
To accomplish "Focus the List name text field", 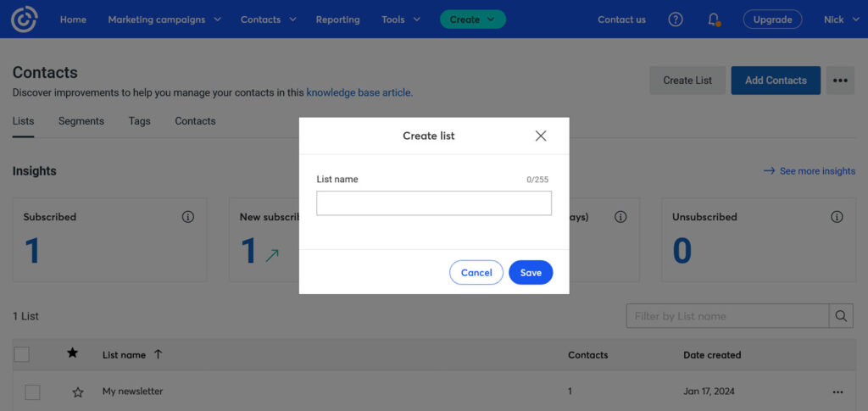I will point(433,203).
